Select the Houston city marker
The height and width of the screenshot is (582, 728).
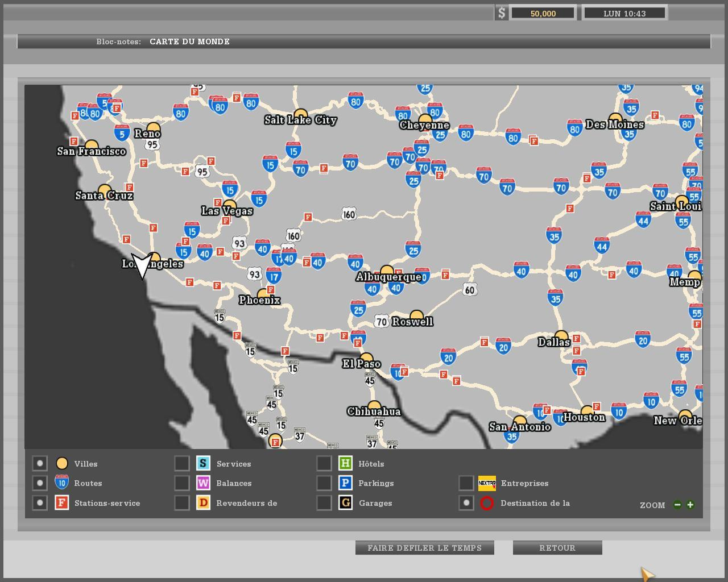[587, 411]
